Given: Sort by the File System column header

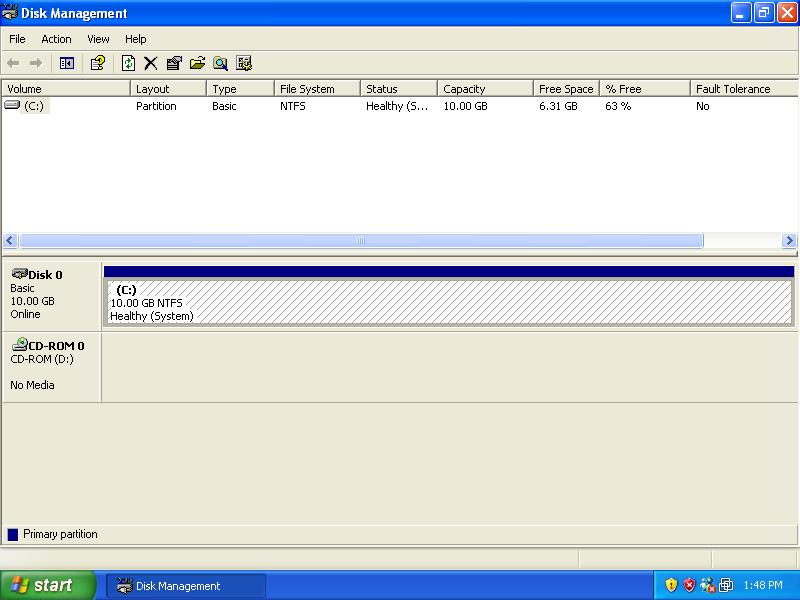Looking at the screenshot, I should coord(317,89).
